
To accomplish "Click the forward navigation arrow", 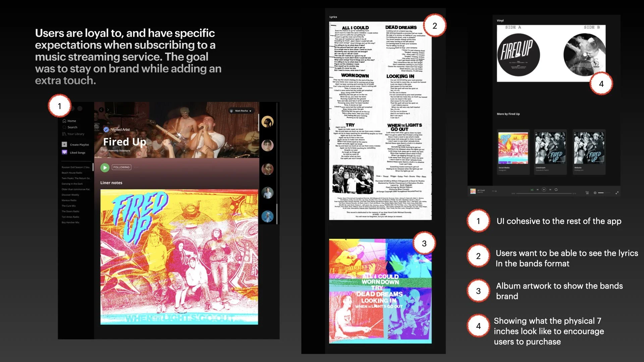I will coord(108,110).
